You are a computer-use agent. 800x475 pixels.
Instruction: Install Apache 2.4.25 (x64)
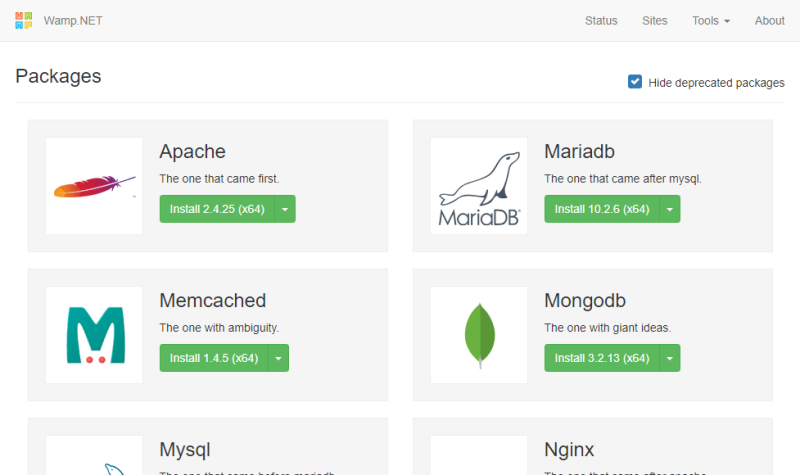(x=216, y=209)
